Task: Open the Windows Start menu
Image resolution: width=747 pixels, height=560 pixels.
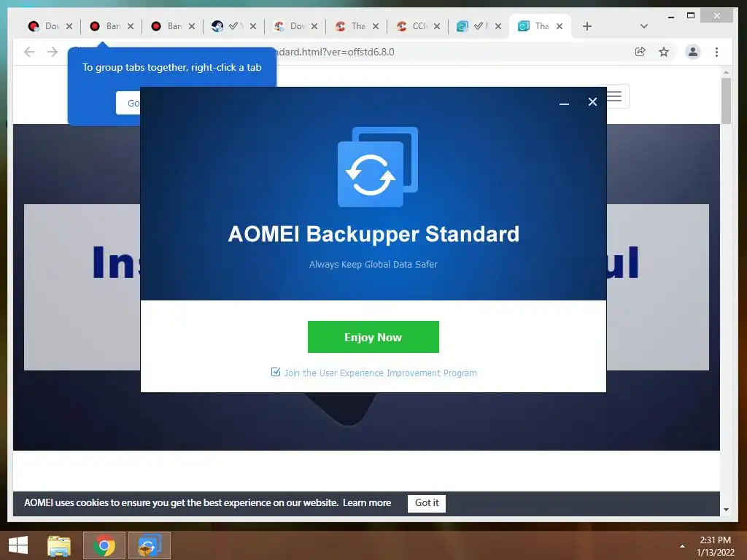Action: click(x=18, y=545)
